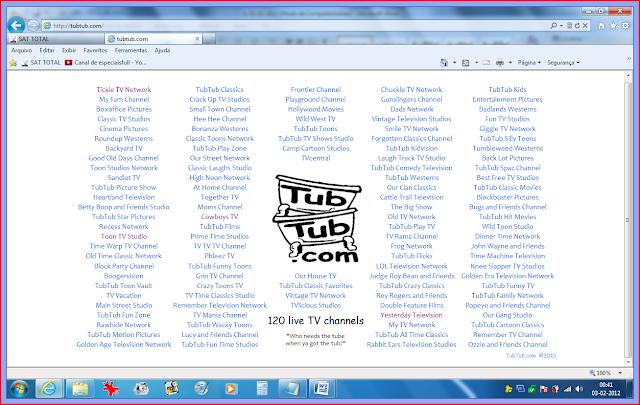Click the taskbar clock showing 00:41
The width and height of the screenshot is (640, 405).
pos(606,389)
